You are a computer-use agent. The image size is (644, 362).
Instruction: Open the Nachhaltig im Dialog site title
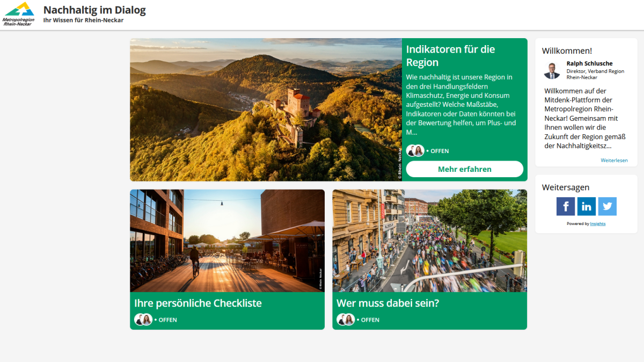(x=94, y=10)
